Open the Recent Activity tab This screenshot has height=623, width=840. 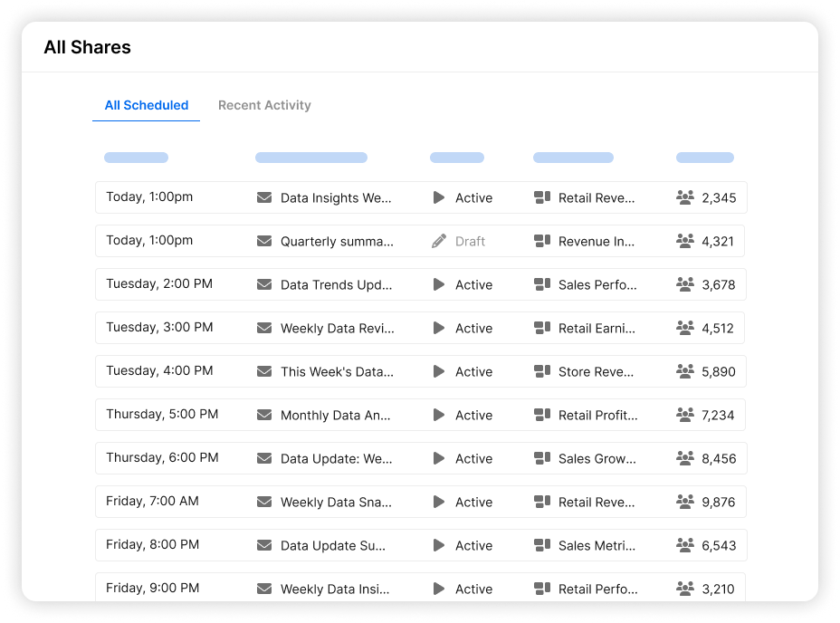coord(264,105)
